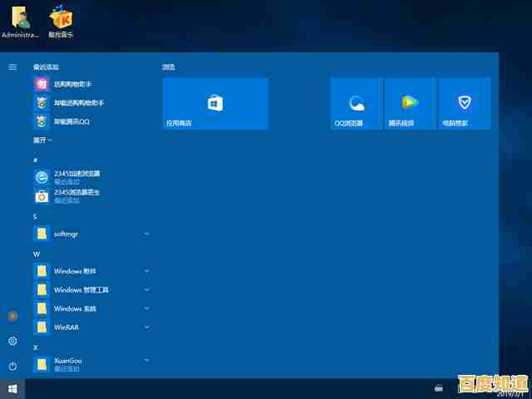Expand the Windows 管理工具 folder
Viewport: 532px width, 399px height.
91,290
